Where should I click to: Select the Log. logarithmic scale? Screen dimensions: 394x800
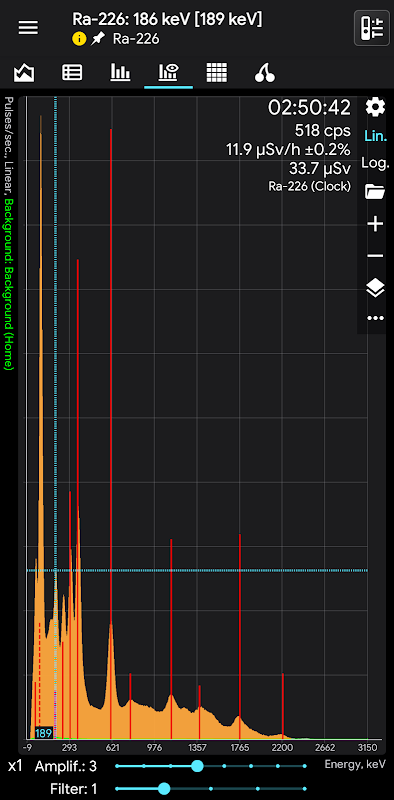375,163
